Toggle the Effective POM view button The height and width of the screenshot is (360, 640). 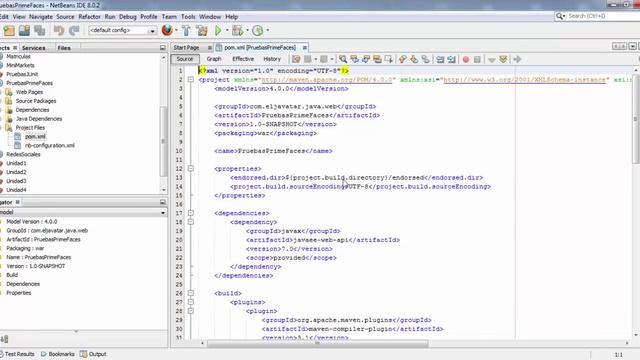pyautogui.click(x=243, y=59)
